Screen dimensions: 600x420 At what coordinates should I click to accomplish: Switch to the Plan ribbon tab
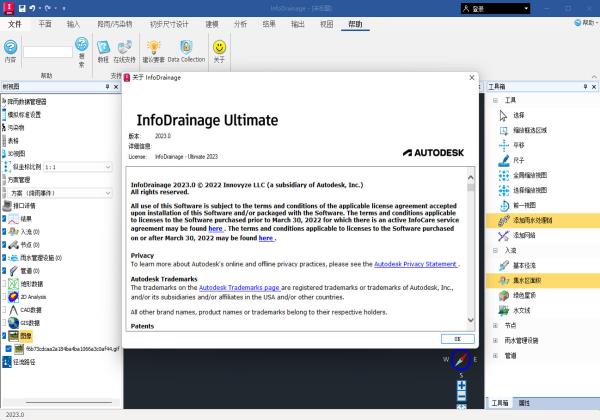(45, 24)
